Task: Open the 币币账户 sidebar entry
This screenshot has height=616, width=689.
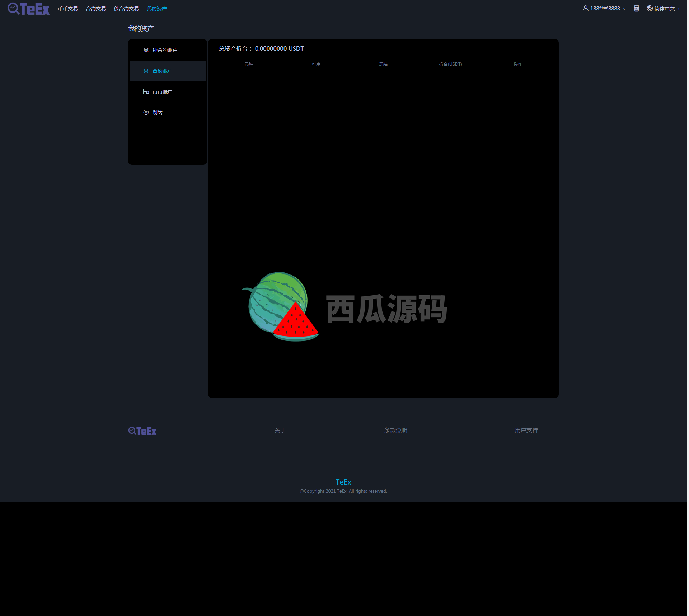Action: [168, 92]
